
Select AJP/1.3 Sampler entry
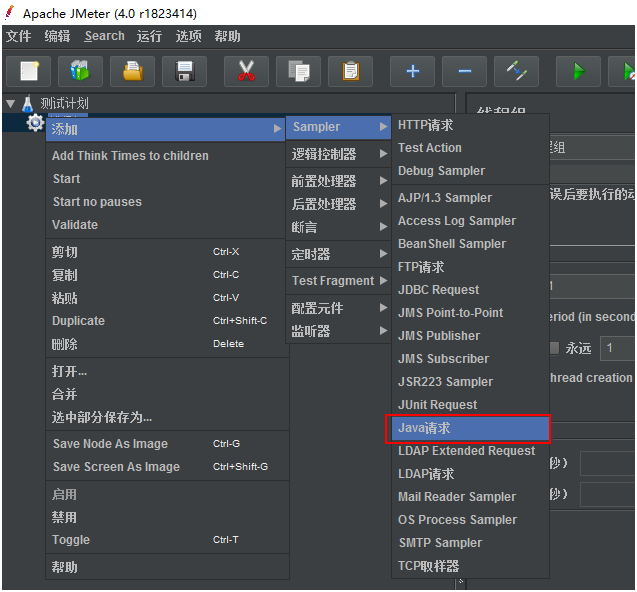(x=470, y=198)
